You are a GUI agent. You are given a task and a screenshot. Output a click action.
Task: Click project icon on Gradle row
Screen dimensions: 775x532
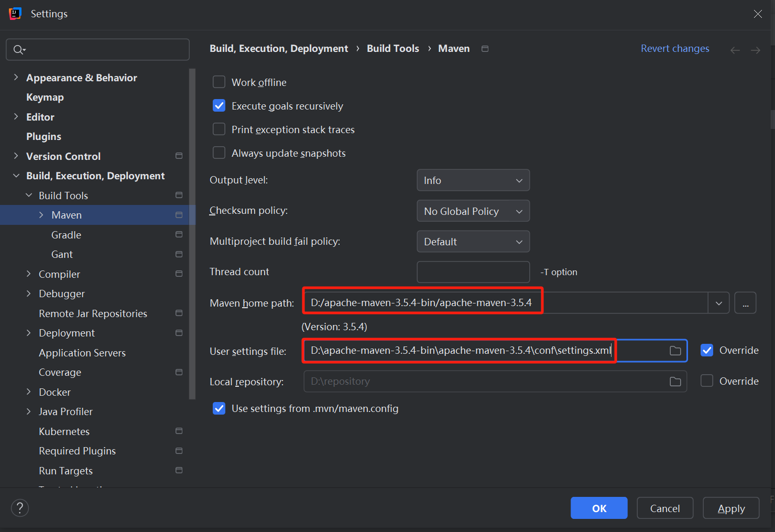click(179, 235)
